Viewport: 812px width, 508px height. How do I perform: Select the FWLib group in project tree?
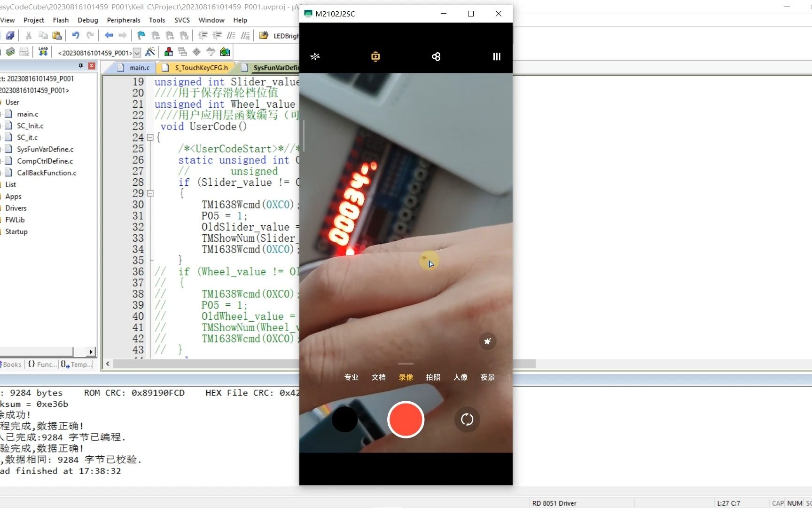point(15,220)
